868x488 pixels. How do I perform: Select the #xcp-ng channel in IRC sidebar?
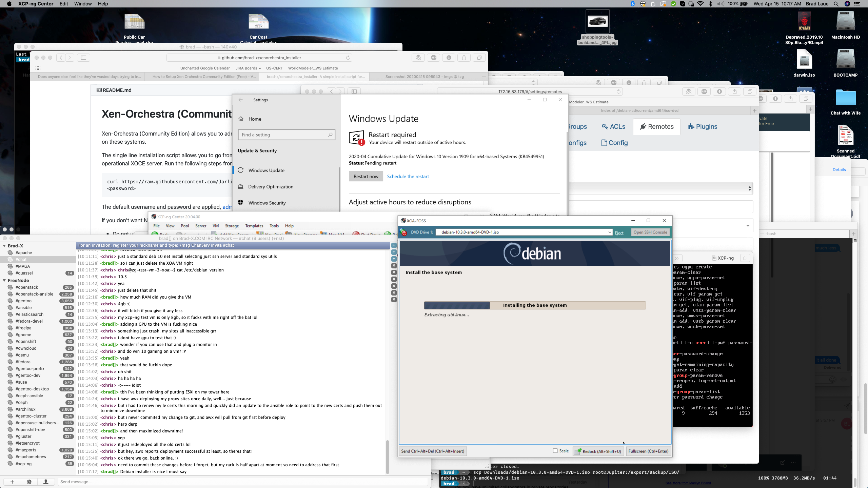[38, 464]
